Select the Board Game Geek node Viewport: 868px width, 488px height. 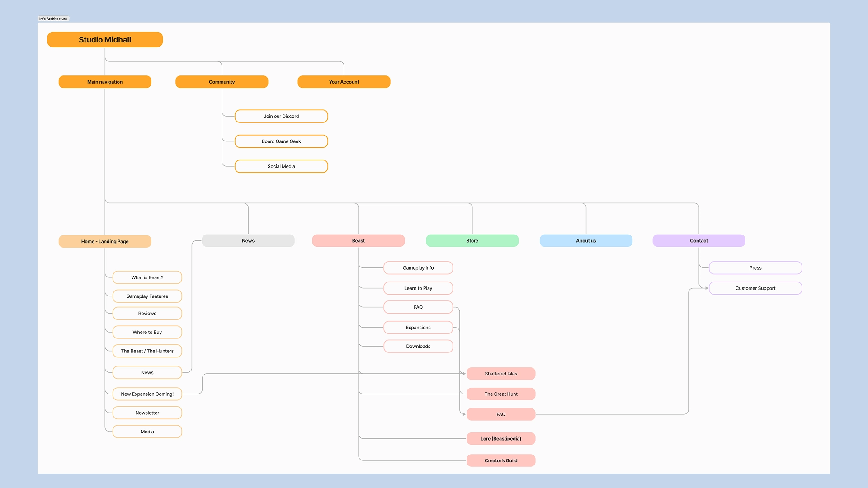pyautogui.click(x=281, y=141)
